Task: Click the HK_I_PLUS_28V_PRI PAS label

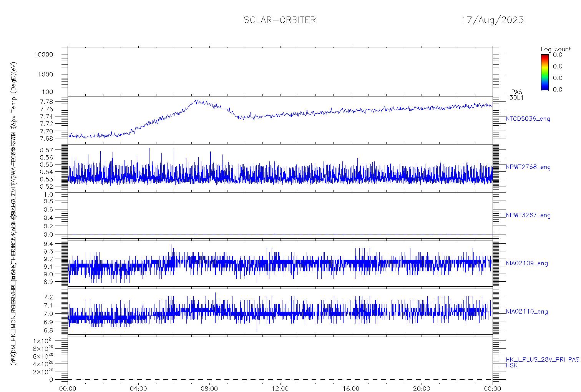Action: point(542,360)
